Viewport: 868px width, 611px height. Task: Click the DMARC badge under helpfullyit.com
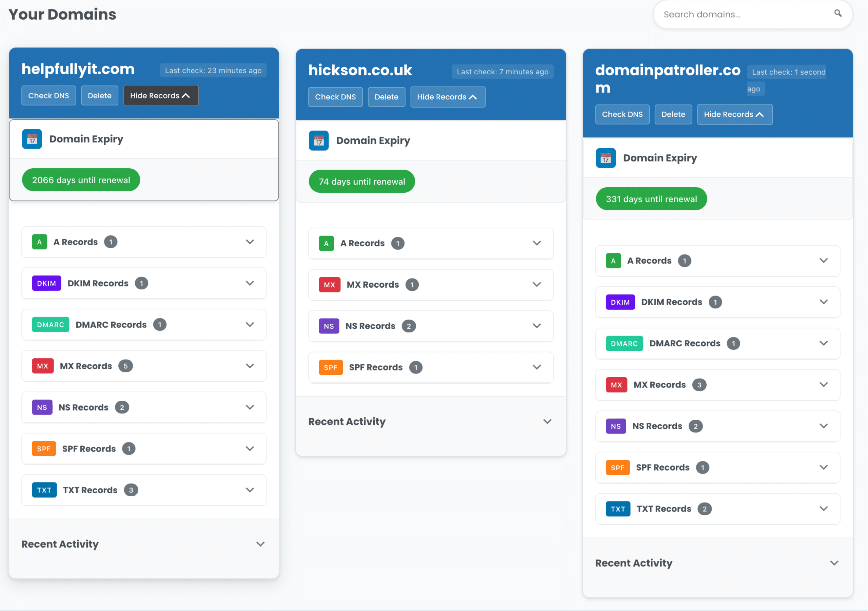(x=50, y=325)
